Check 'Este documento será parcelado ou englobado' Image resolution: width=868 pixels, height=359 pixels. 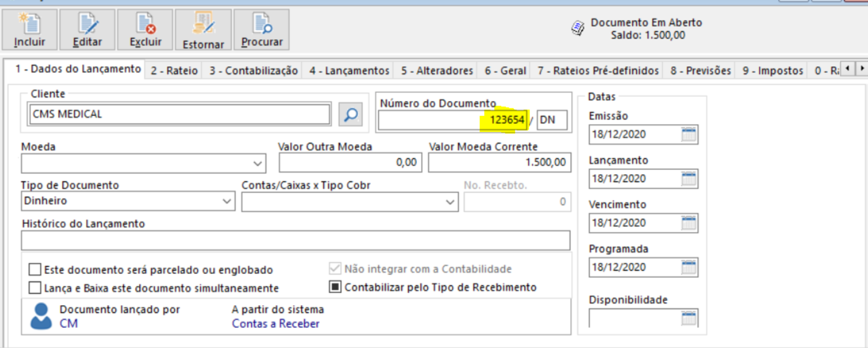[x=35, y=270]
